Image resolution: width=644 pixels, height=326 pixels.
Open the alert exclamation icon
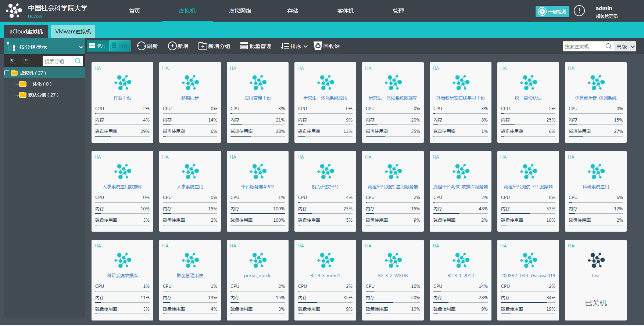(579, 11)
